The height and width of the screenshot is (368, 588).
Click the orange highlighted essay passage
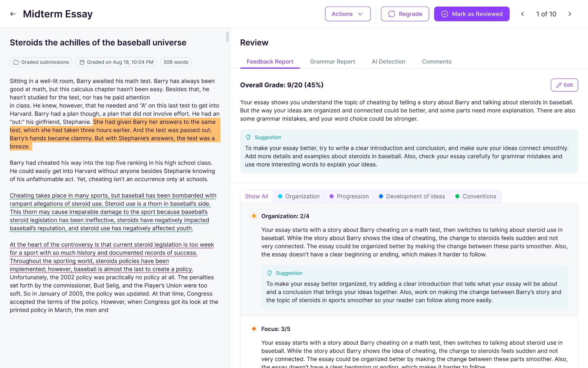(x=115, y=134)
